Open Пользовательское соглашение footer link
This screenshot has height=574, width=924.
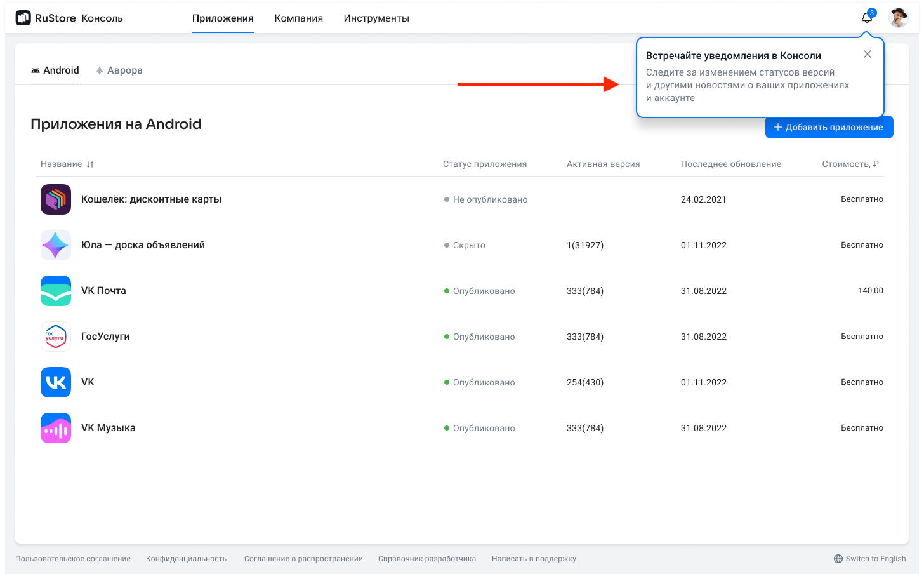pos(73,559)
